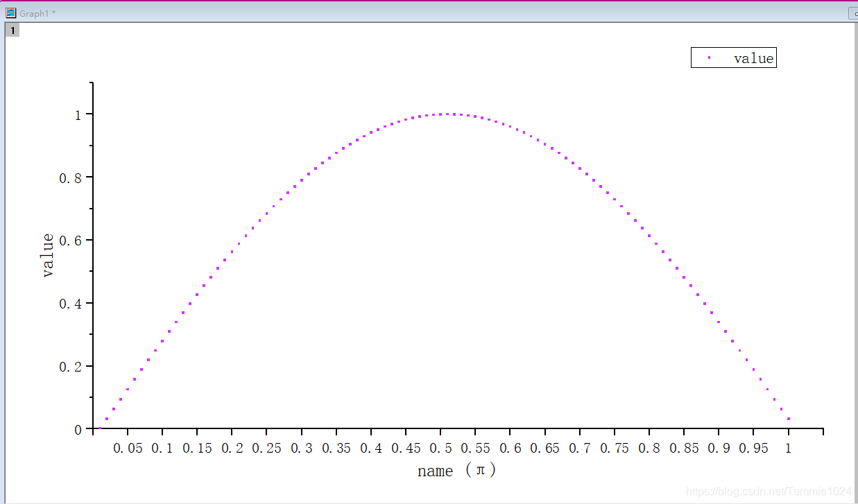Click the x-axis tick label 0.35
This screenshot has width=858, height=504.
(x=336, y=448)
